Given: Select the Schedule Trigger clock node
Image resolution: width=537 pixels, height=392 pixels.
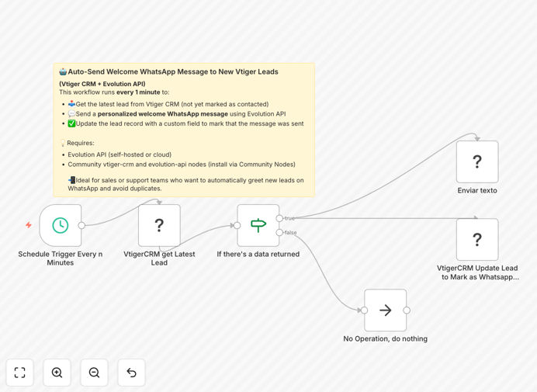Looking at the screenshot, I should click(x=61, y=225).
